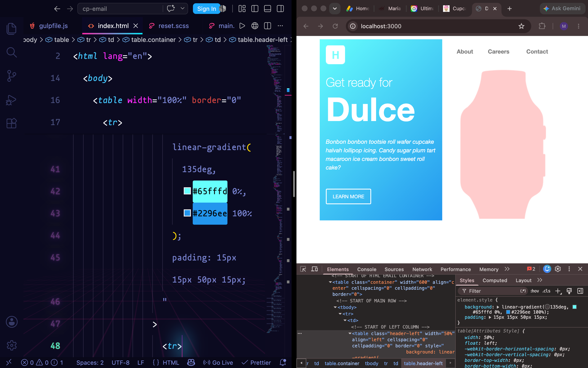Click Go Live in the status bar
The width and height of the screenshot is (588, 368).
tap(218, 363)
